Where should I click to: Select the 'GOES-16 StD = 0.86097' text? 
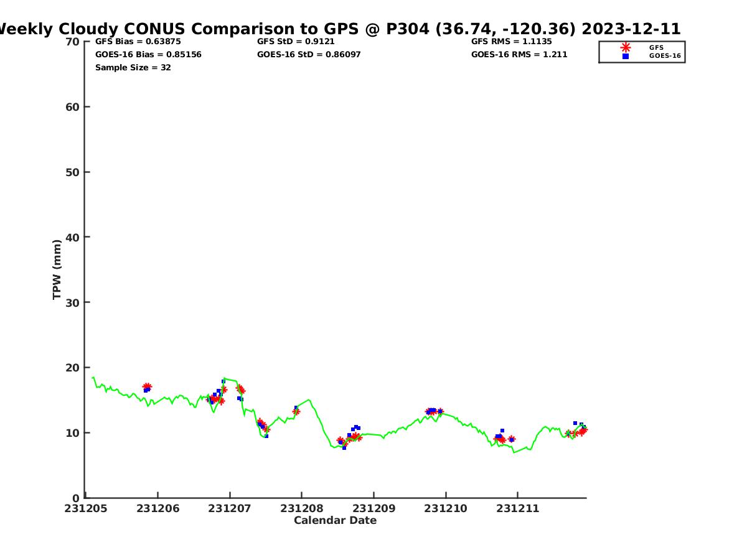point(309,55)
